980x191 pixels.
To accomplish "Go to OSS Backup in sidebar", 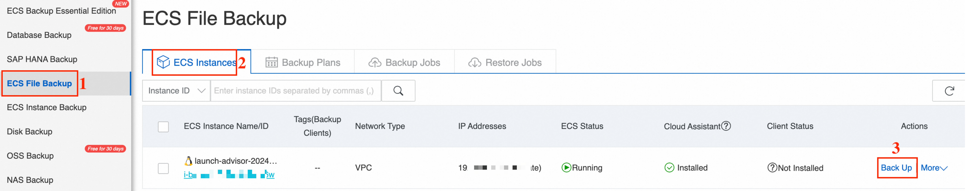I will click(30, 156).
